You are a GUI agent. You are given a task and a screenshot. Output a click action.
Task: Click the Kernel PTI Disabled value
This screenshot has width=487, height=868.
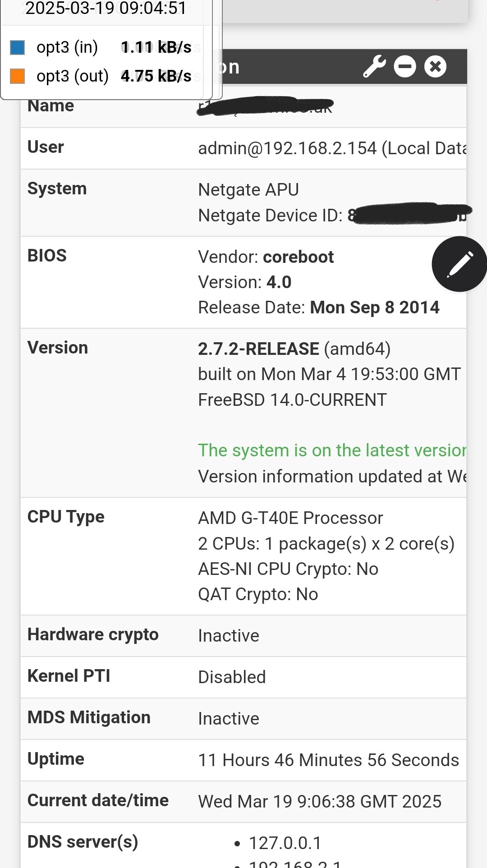tap(232, 677)
